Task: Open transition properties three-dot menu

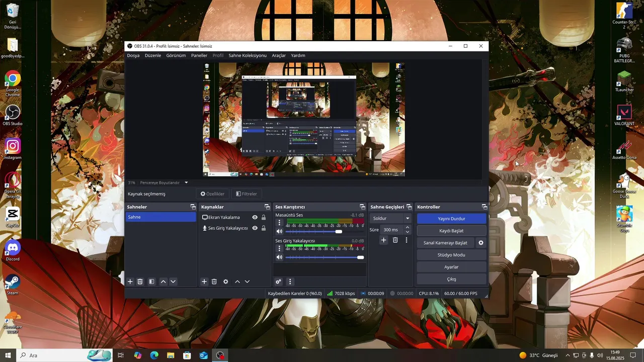Action: (x=407, y=240)
